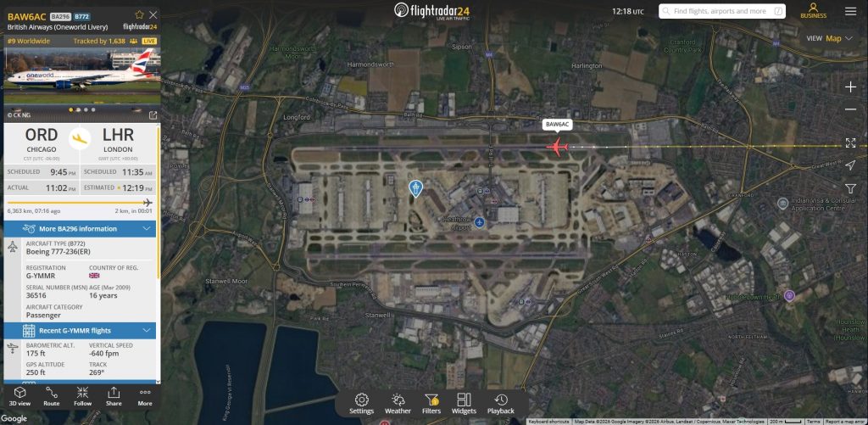The width and height of the screenshot is (868, 425).
Task: Click the flight progress bar
Action: (x=80, y=203)
